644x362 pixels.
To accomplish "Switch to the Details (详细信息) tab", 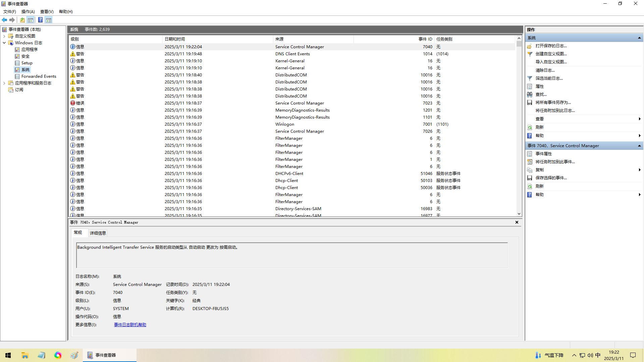I will coord(98,233).
